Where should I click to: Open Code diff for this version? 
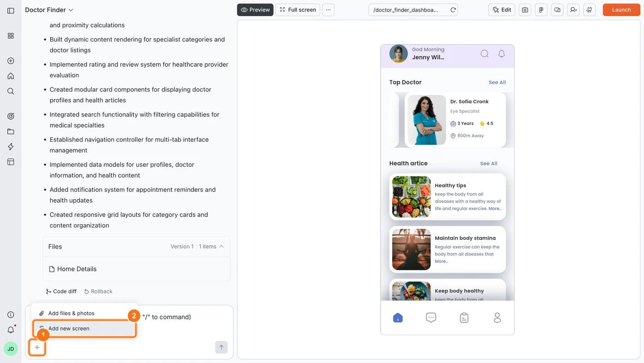(x=61, y=291)
